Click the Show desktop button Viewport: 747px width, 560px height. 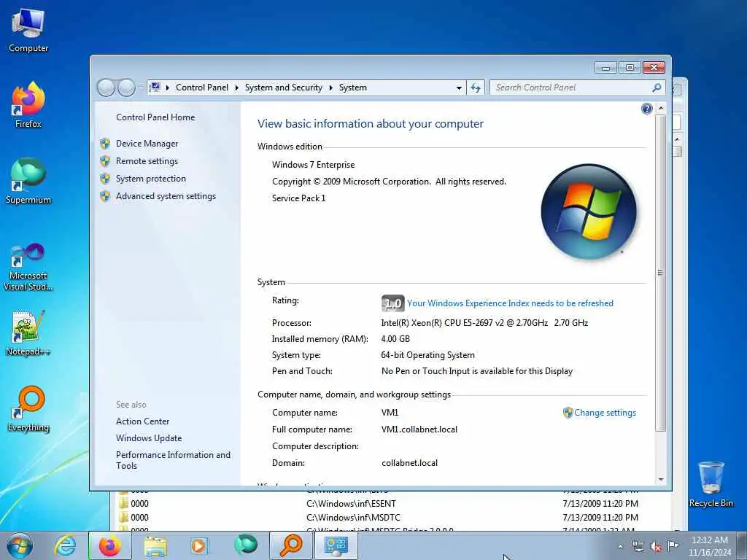pos(742,545)
